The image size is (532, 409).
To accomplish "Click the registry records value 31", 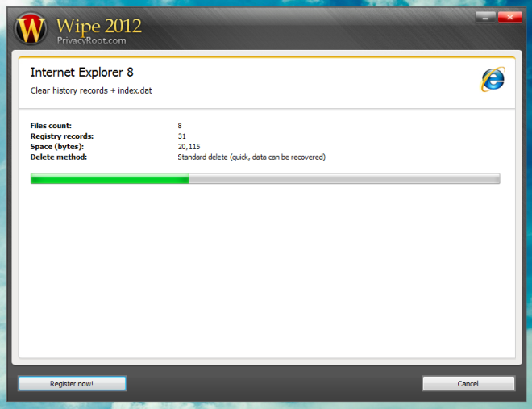I will [182, 136].
